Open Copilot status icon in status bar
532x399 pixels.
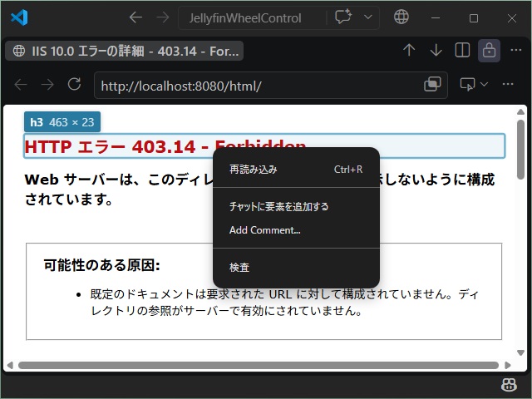[x=509, y=385]
